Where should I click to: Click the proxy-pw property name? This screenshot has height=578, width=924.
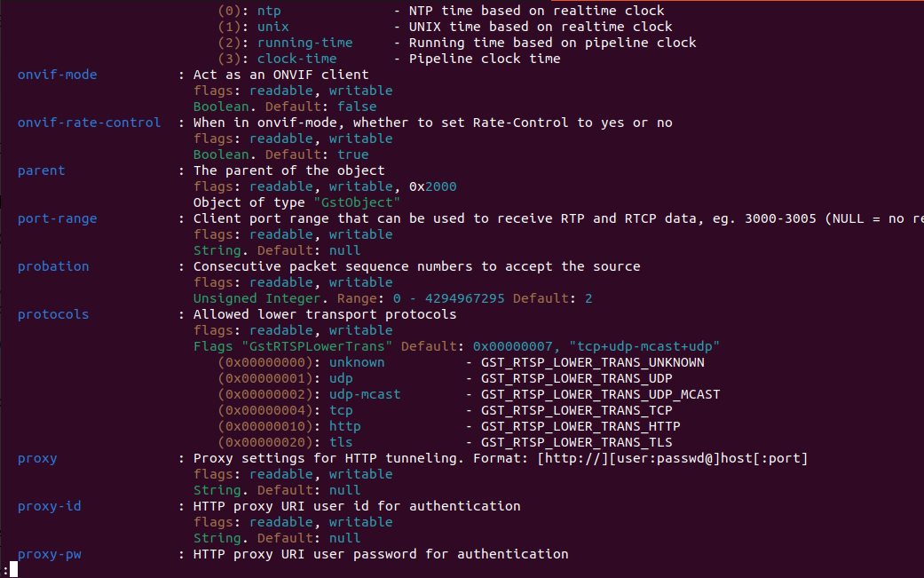click(x=49, y=554)
